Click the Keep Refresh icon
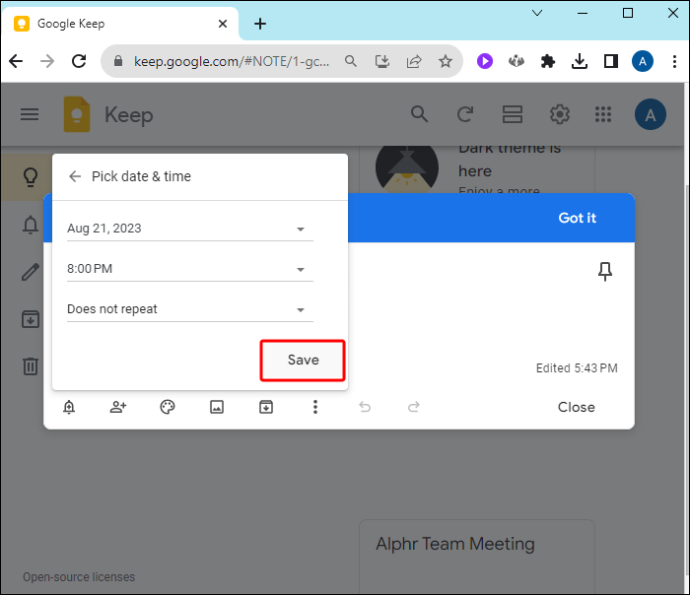Image resolution: width=690 pixels, height=595 pixels. click(465, 114)
